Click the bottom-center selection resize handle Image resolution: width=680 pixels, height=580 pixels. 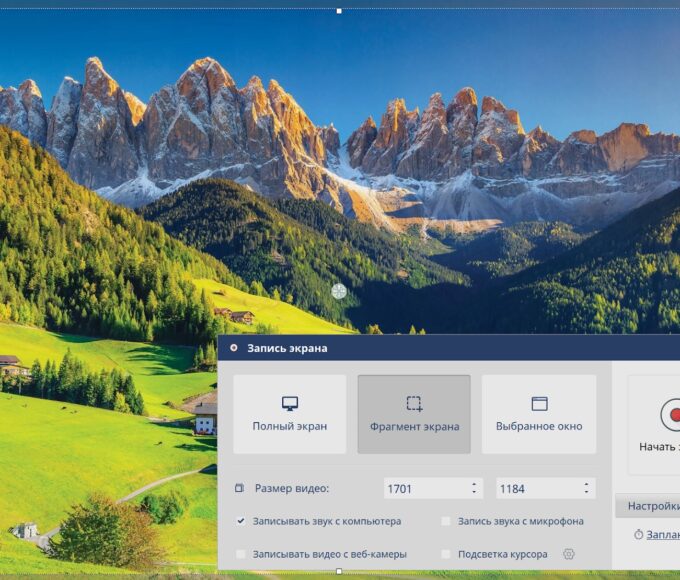(x=339, y=571)
